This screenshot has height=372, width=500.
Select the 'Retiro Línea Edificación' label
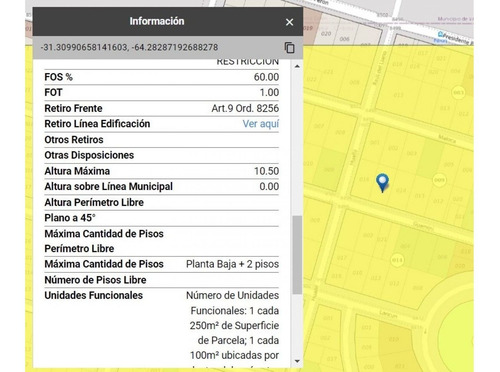97,124
